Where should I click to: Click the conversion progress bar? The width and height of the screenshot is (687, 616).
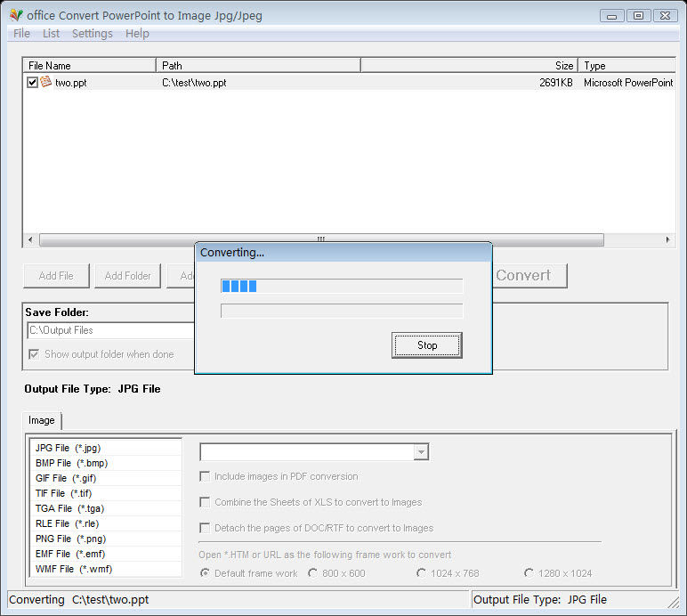(342, 286)
